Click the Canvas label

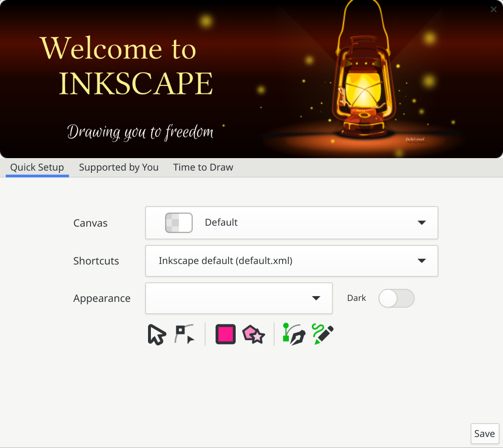pyautogui.click(x=91, y=223)
